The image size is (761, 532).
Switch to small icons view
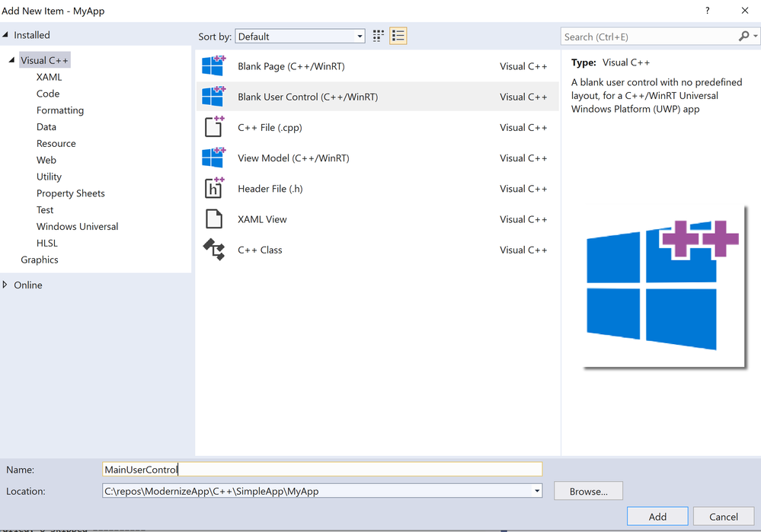click(x=378, y=36)
